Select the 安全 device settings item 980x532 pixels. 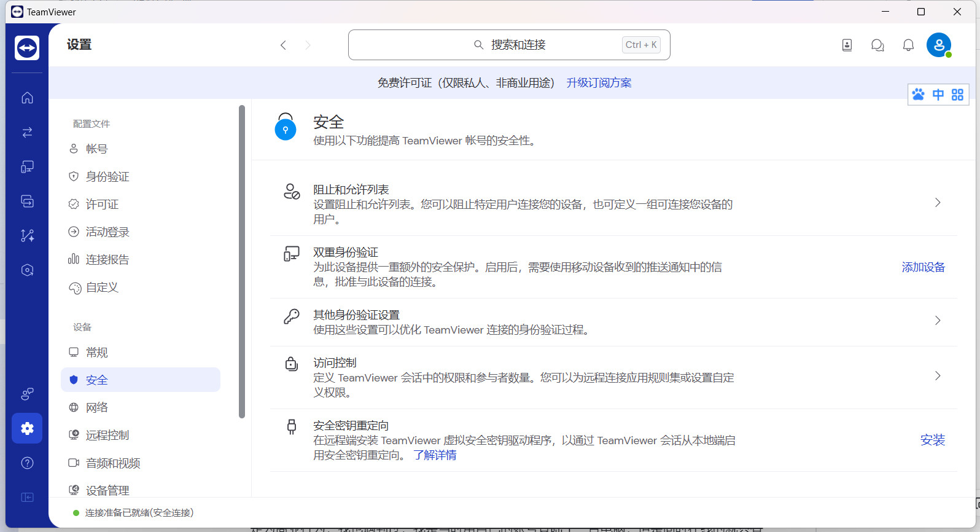(141, 380)
